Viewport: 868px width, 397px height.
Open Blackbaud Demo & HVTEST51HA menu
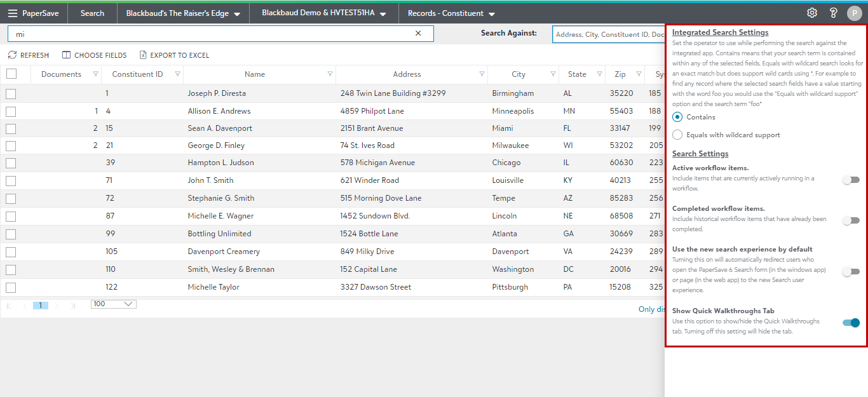[x=324, y=13]
